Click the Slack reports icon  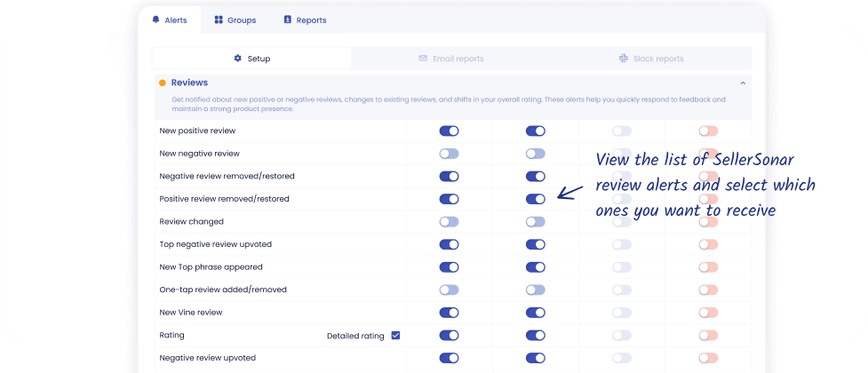coord(623,59)
